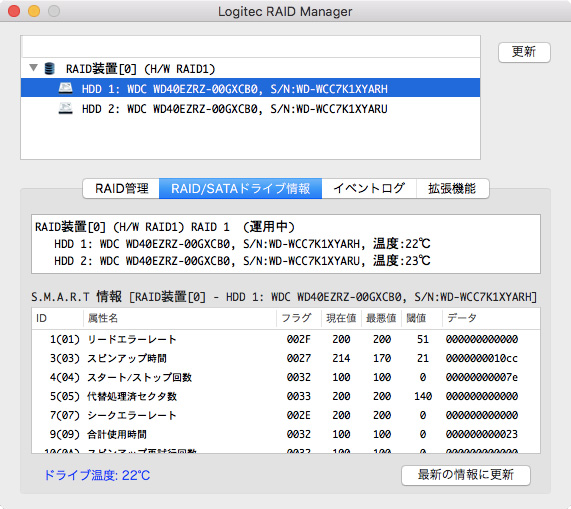Open the イベントログ tab
The width and height of the screenshot is (571, 509).
tap(369, 188)
